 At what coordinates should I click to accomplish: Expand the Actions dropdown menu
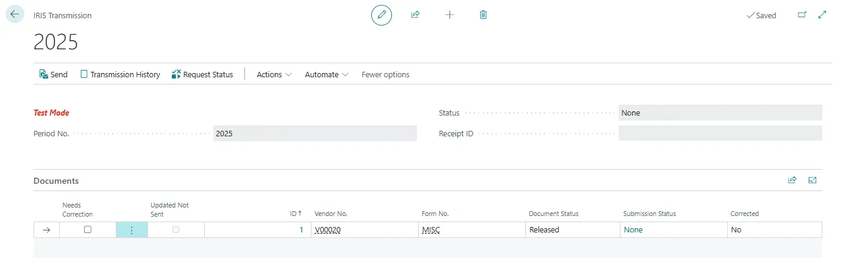[274, 74]
